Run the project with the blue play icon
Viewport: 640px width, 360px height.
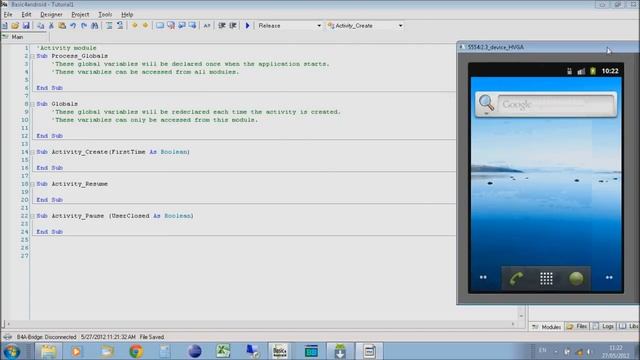coord(247,26)
